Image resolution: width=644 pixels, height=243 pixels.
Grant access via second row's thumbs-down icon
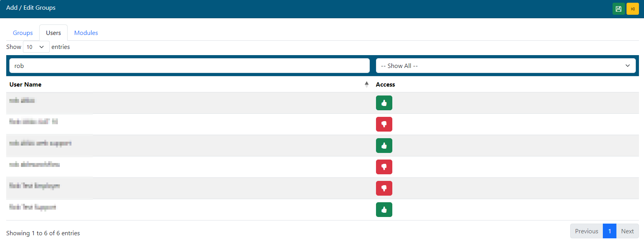[384, 124]
